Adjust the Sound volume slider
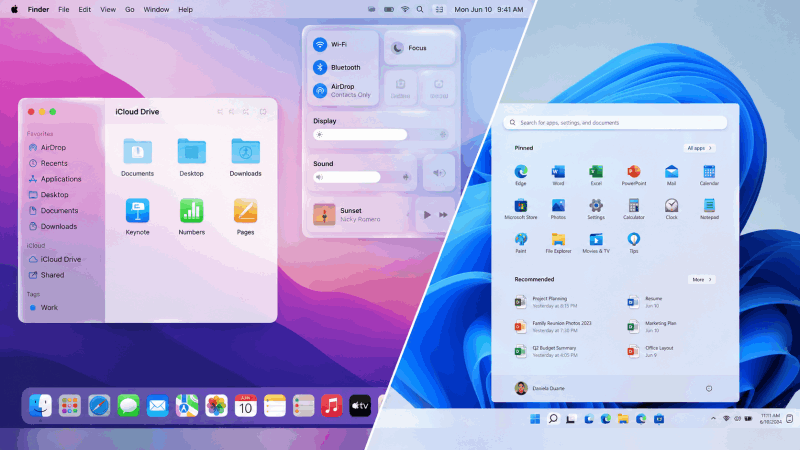 [x=362, y=177]
